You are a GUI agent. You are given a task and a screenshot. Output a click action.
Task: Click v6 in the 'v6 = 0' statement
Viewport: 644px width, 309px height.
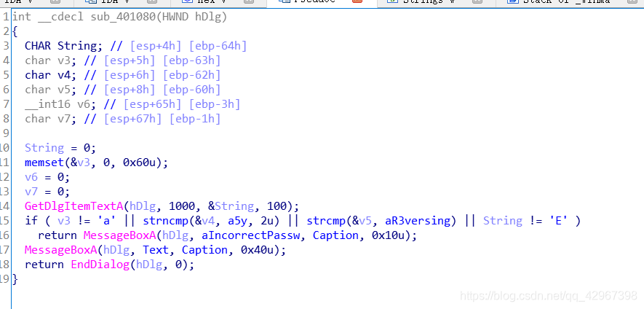[x=31, y=177]
